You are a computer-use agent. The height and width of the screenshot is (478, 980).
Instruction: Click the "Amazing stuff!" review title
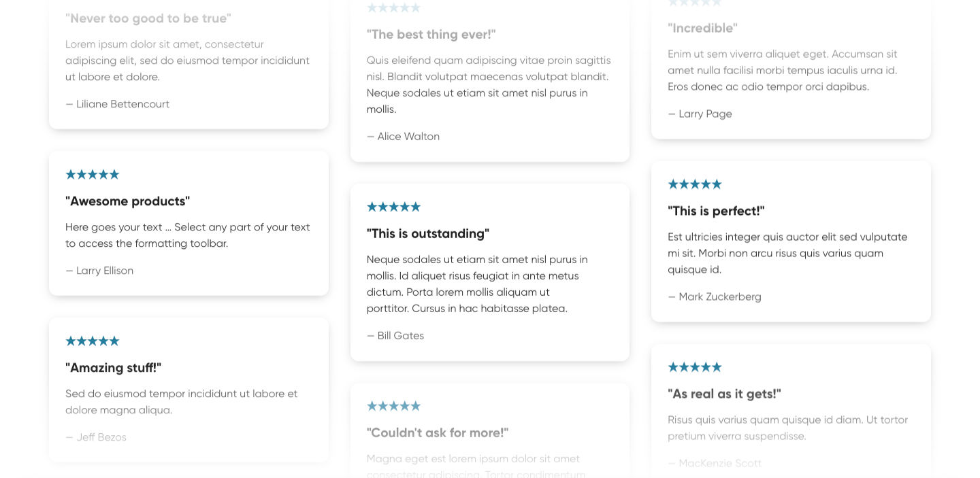click(113, 368)
